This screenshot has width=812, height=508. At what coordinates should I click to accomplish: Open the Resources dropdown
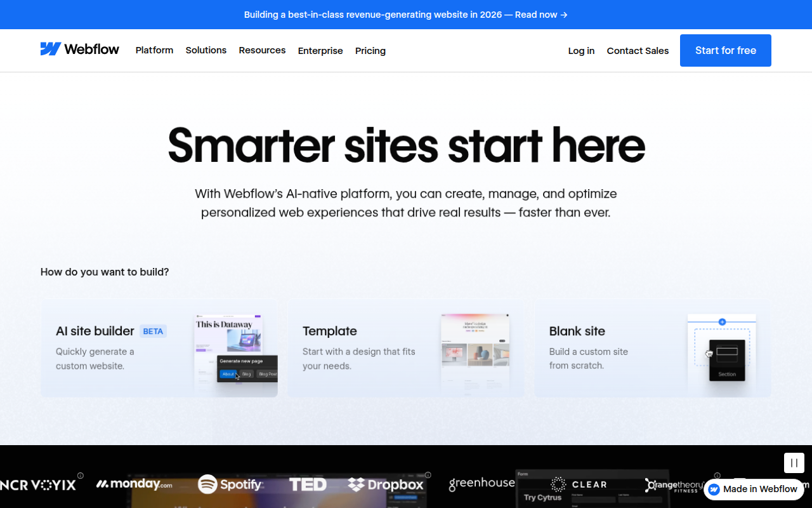262,50
